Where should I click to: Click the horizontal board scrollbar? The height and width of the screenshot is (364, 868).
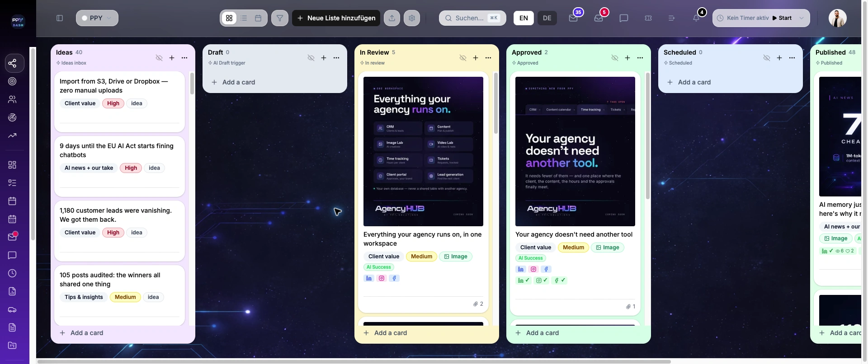point(354,361)
